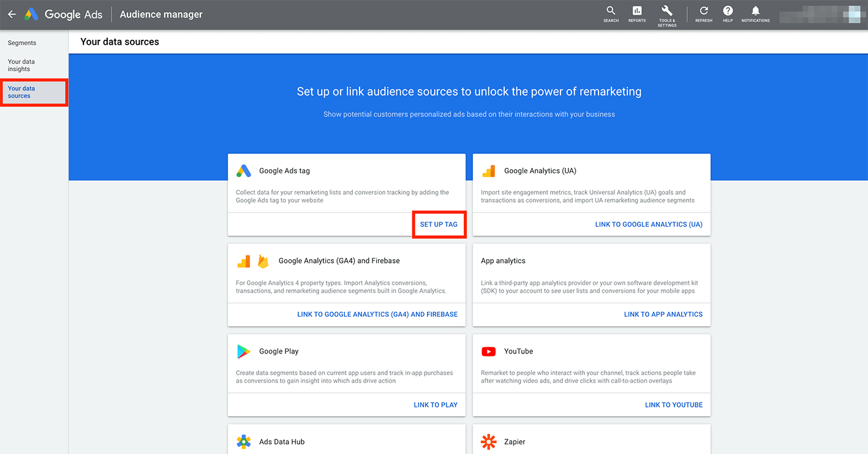Click the orange Analytics icon in GA4 card
868x454 pixels.
244,261
